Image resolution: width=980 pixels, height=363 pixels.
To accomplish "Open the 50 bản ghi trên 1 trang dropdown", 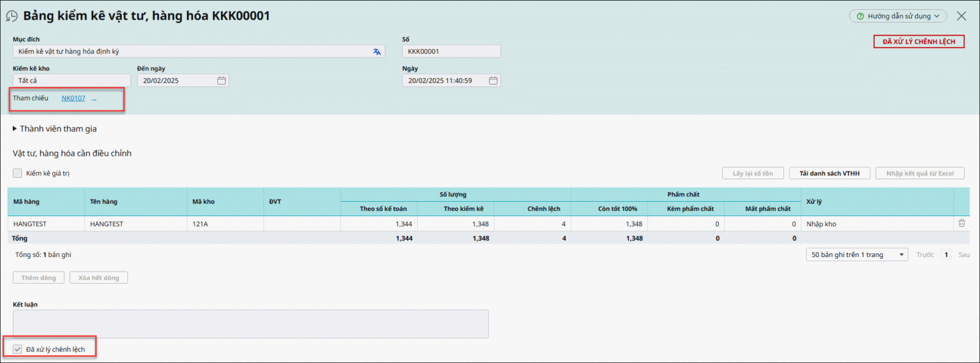I will coord(856,255).
